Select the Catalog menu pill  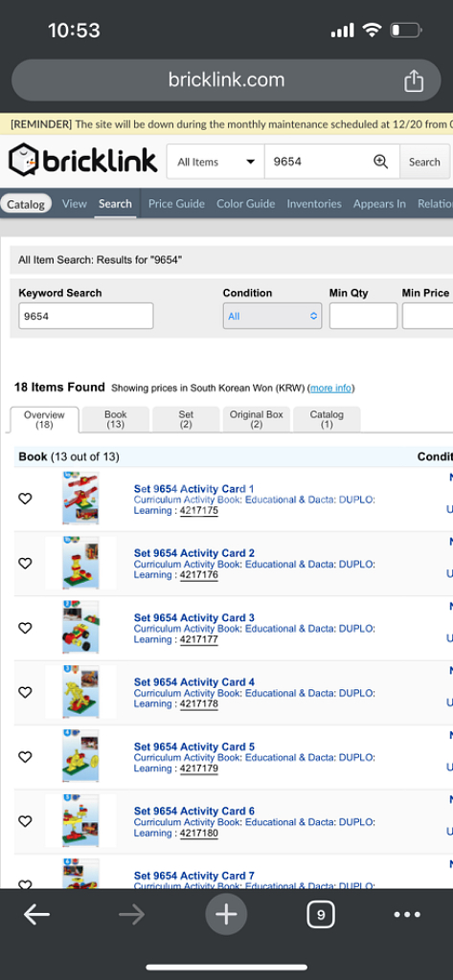(x=26, y=204)
